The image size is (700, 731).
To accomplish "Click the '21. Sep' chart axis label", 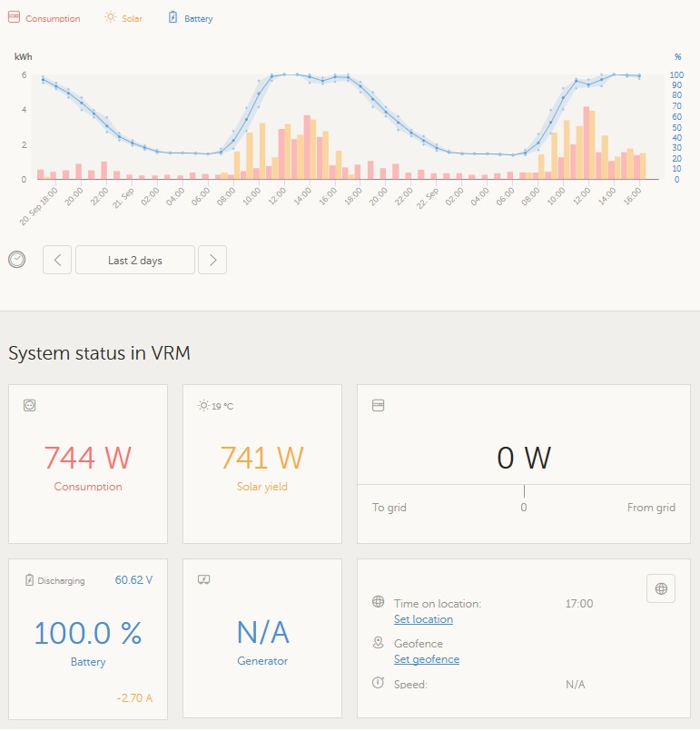I will tap(123, 198).
